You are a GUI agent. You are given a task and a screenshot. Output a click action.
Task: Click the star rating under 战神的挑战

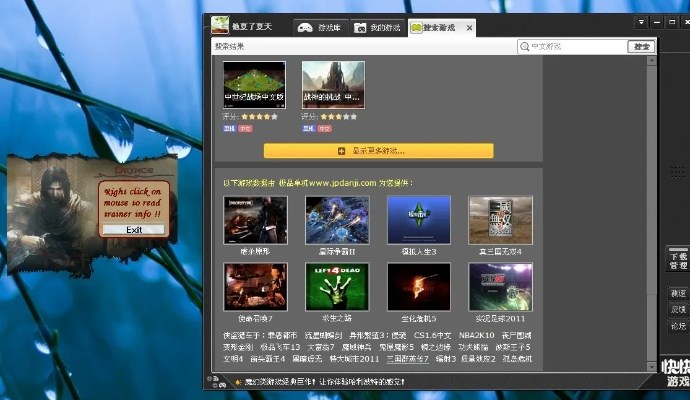339,117
